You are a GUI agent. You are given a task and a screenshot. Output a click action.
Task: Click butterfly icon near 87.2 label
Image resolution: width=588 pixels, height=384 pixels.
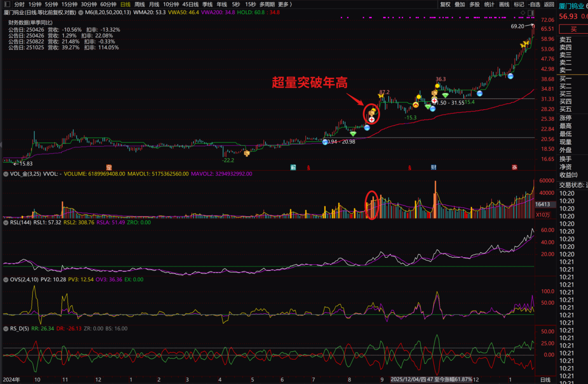pos(381,96)
